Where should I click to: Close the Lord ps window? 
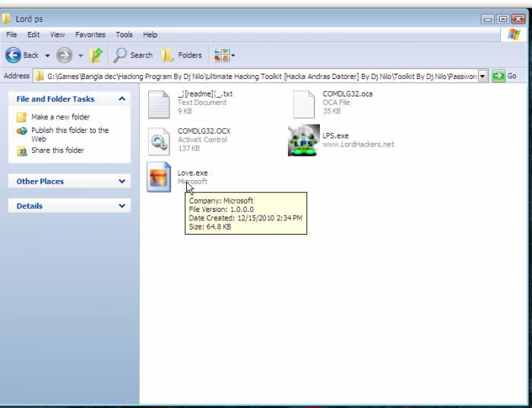518,19
